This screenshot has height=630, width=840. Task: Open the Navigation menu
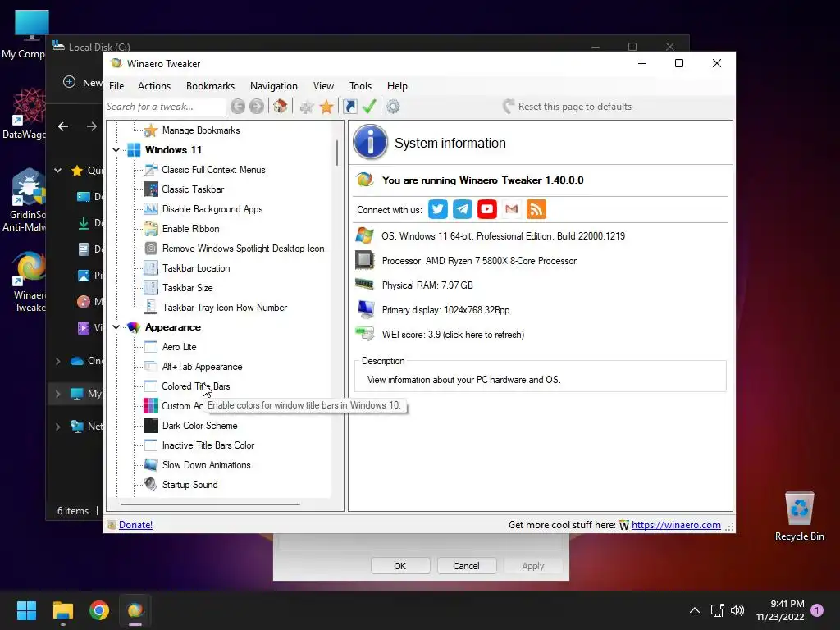point(274,86)
